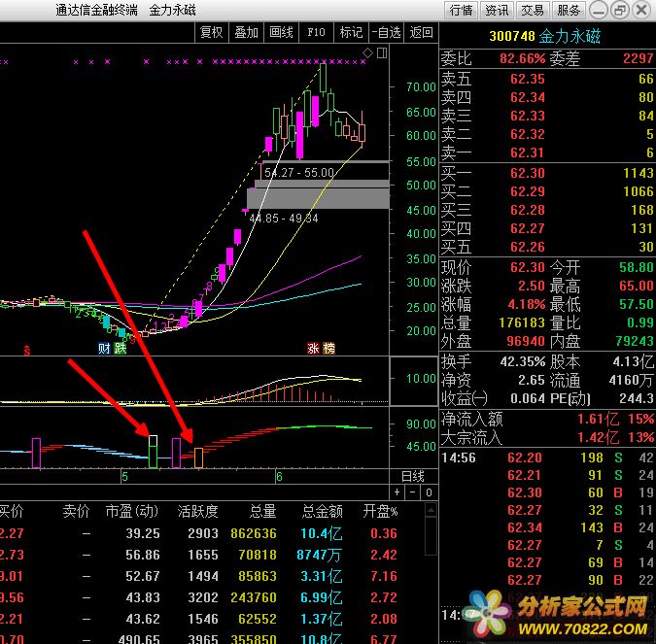Click the 标记 toolbar button
Viewport: 656px width, 644px height.
pyautogui.click(x=351, y=32)
